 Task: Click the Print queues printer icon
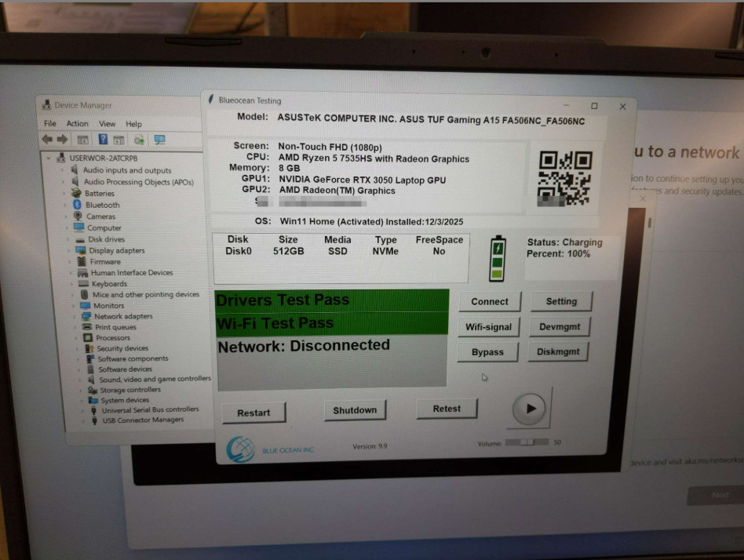[x=87, y=327]
